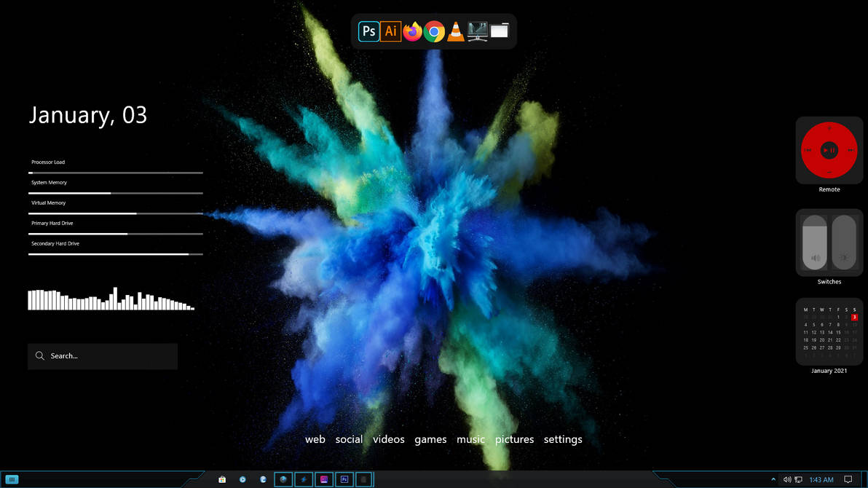The height and width of the screenshot is (488, 868).
Task: Show hidden system tray icons
Action: coord(773,480)
